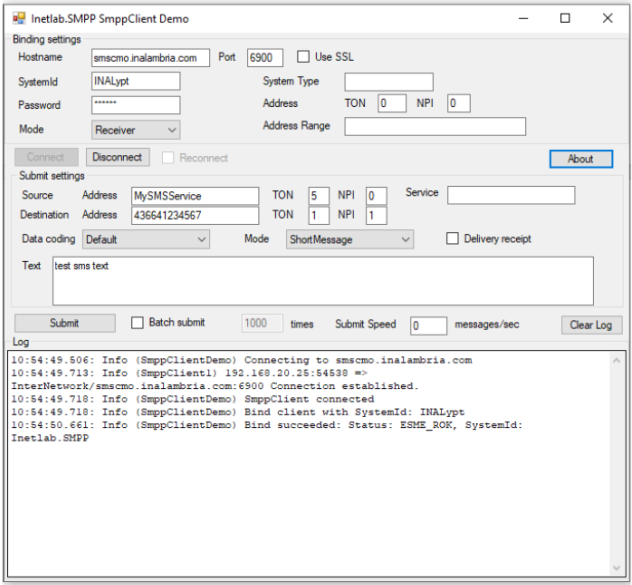Click inside the message Text box
The image size is (632, 585).
(323, 281)
